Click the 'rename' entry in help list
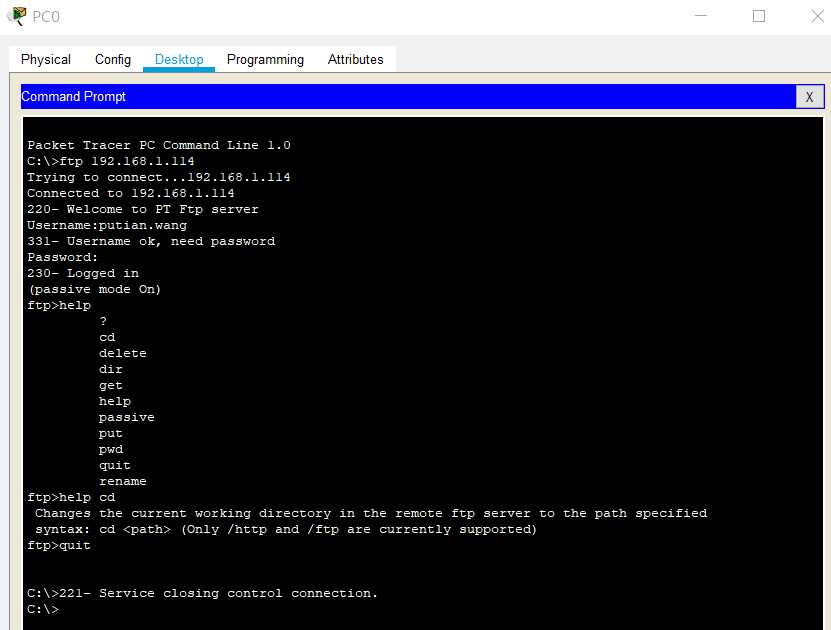The height and width of the screenshot is (630, 831). pos(122,481)
